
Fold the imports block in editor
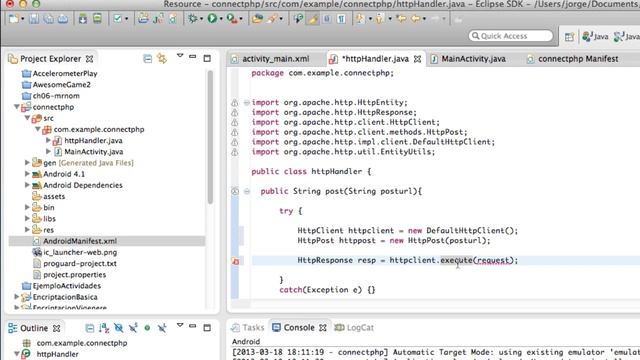pyautogui.click(x=247, y=103)
